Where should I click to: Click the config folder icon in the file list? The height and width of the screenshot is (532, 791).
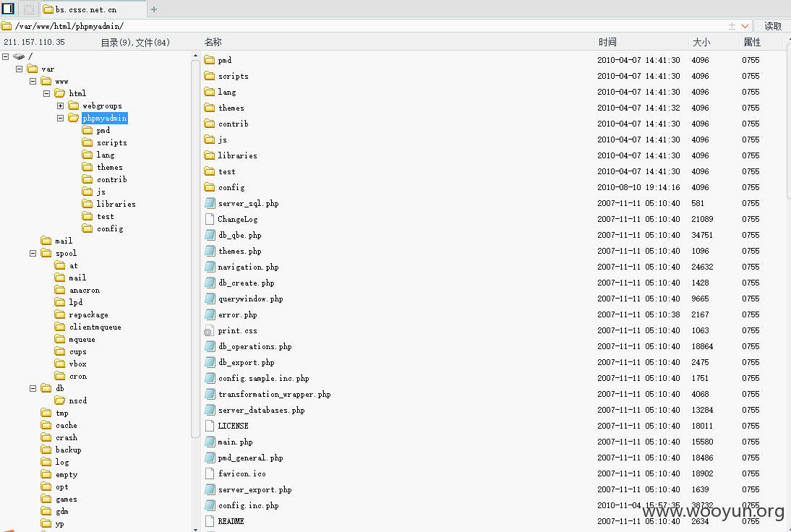click(210, 187)
